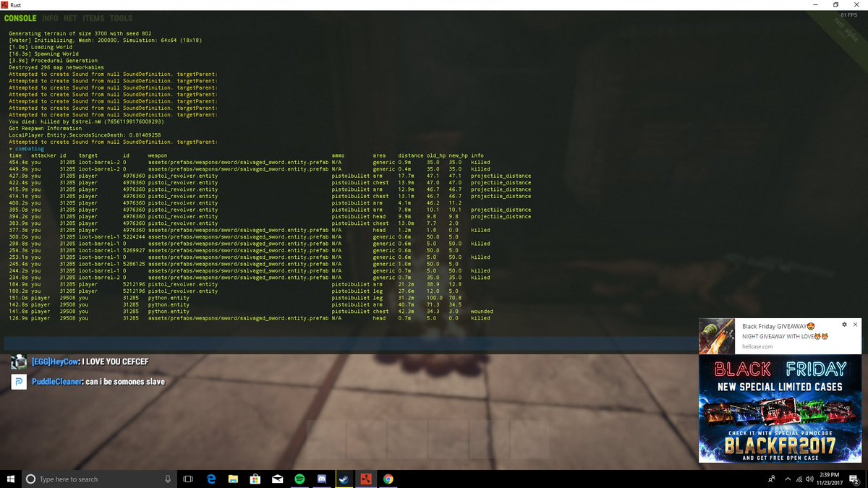Open the NET tab
Image resolution: width=868 pixels, height=488 pixels.
(x=70, y=18)
